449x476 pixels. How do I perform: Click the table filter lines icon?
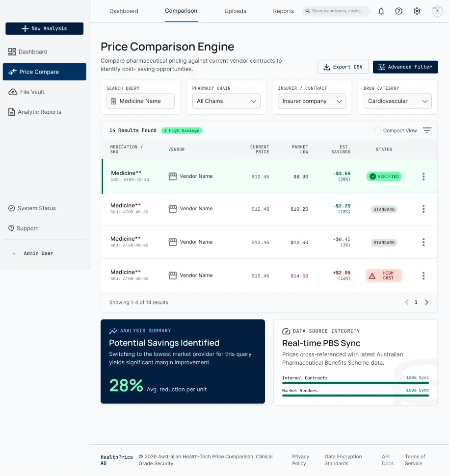click(427, 130)
